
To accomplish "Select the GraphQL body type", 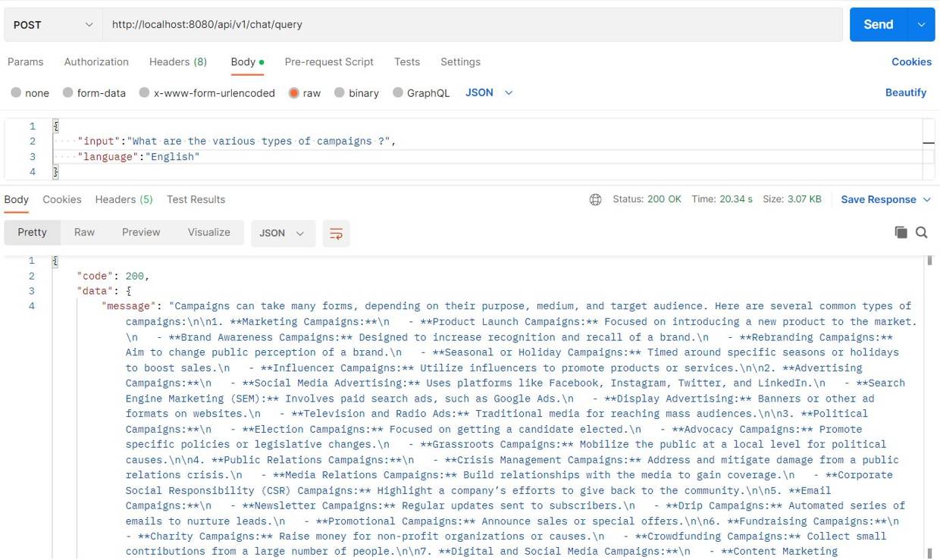I will (x=421, y=92).
